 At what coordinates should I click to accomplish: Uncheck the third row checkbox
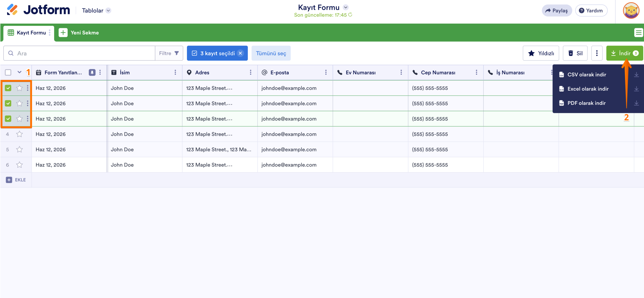(x=8, y=119)
